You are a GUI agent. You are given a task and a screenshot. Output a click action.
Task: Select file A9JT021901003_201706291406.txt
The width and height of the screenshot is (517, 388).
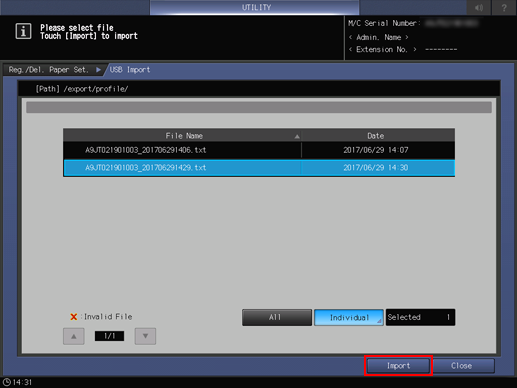pyautogui.click(x=259, y=150)
